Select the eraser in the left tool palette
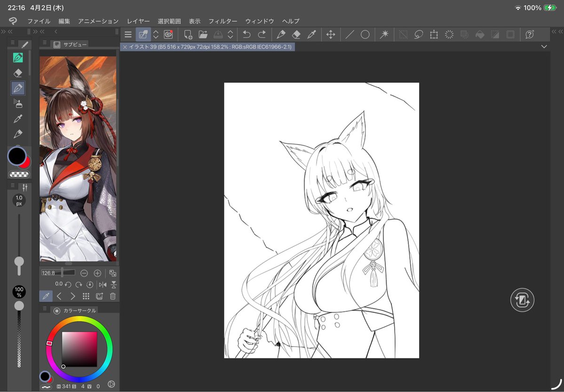This screenshot has height=392, width=564. (17, 73)
